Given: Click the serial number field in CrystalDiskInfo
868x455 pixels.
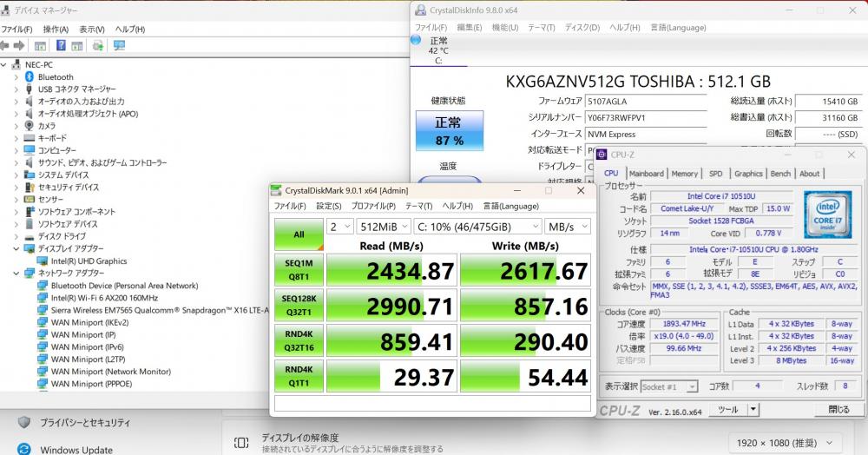Looking at the screenshot, I should (646, 117).
